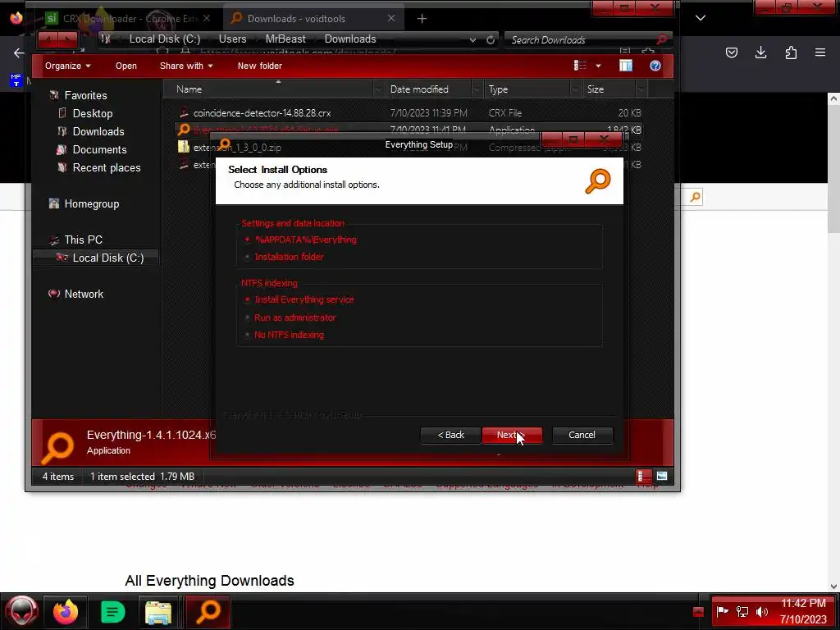Click the voidtools page search icon
This screenshot has height=630, width=840.
696,197
